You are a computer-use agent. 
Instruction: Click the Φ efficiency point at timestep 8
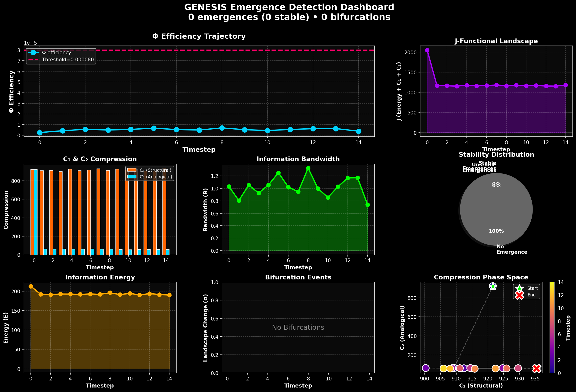point(222,128)
